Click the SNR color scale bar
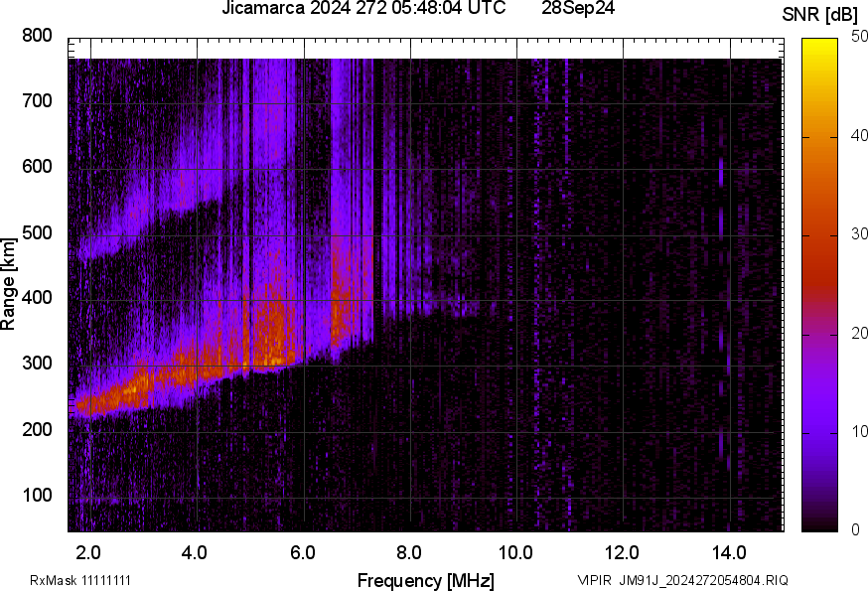 pyautogui.click(x=820, y=285)
